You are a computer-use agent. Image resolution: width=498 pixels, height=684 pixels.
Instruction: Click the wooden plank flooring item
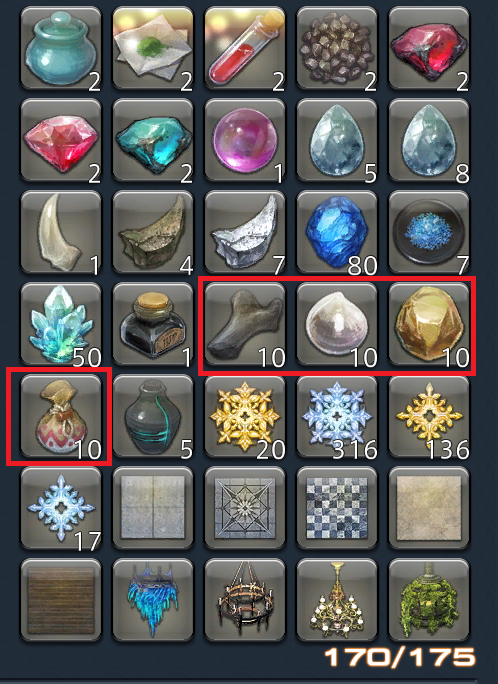click(x=61, y=600)
